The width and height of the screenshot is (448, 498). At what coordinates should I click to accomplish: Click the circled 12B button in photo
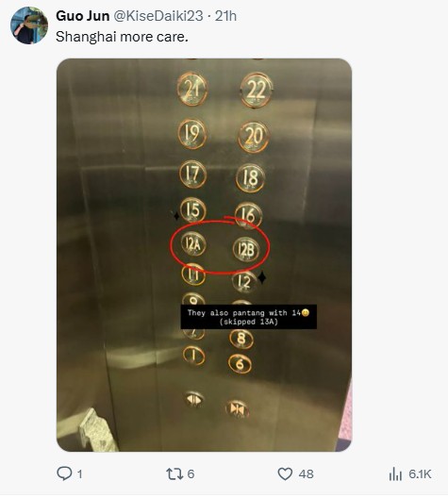246,250
